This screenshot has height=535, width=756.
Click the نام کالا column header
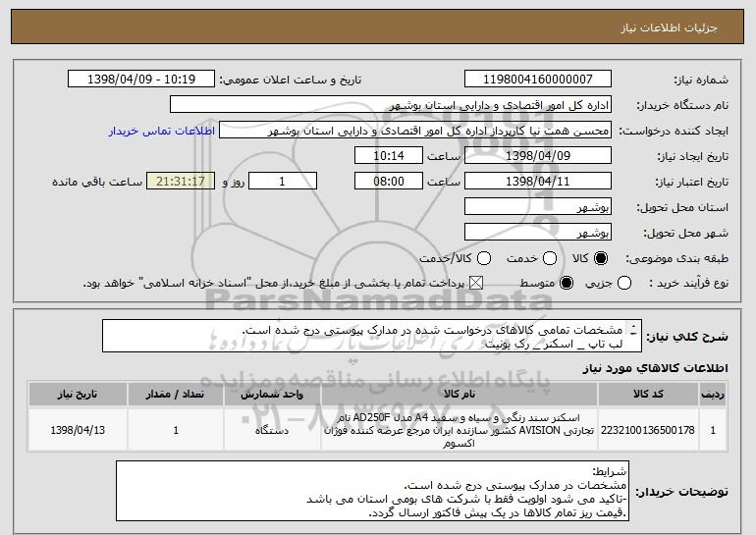click(x=459, y=395)
